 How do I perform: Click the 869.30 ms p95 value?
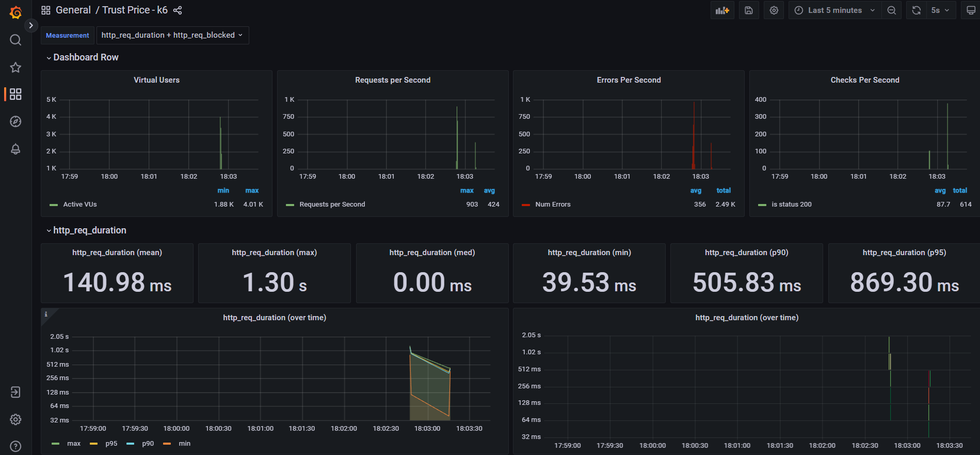(x=904, y=283)
